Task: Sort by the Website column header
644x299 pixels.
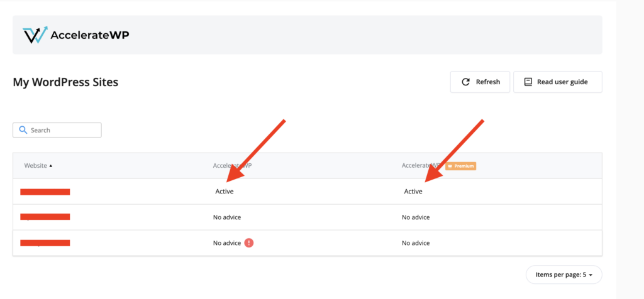Action: coord(38,166)
